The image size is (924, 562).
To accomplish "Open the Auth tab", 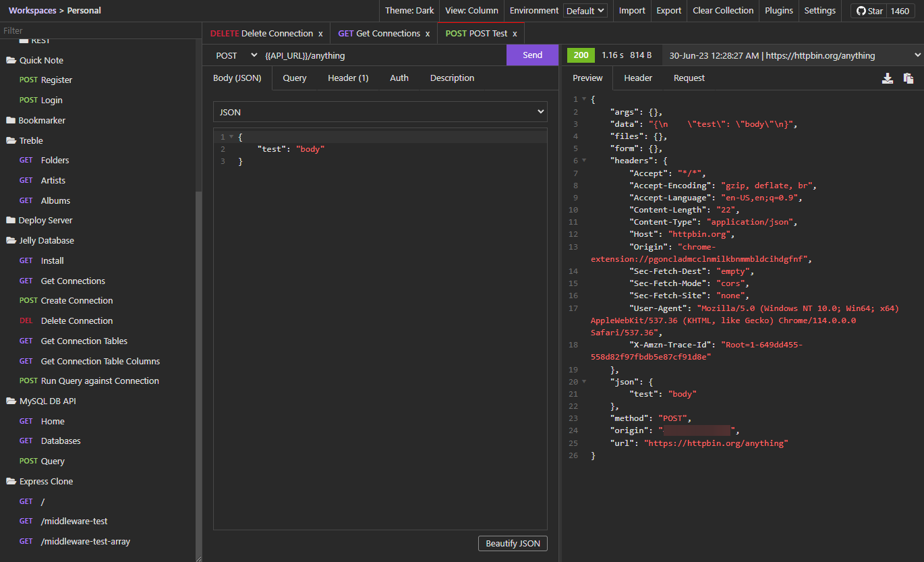I will (399, 78).
